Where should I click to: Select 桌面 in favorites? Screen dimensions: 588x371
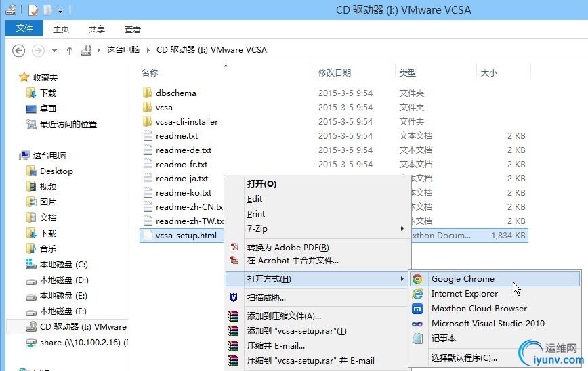pos(48,109)
